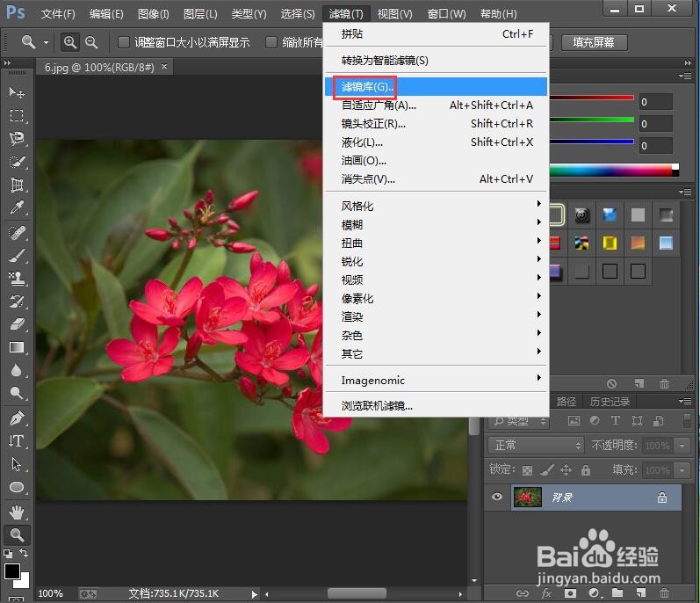Open Zoom tool preset picker arrow
The height and width of the screenshot is (603, 700).
coord(46,43)
